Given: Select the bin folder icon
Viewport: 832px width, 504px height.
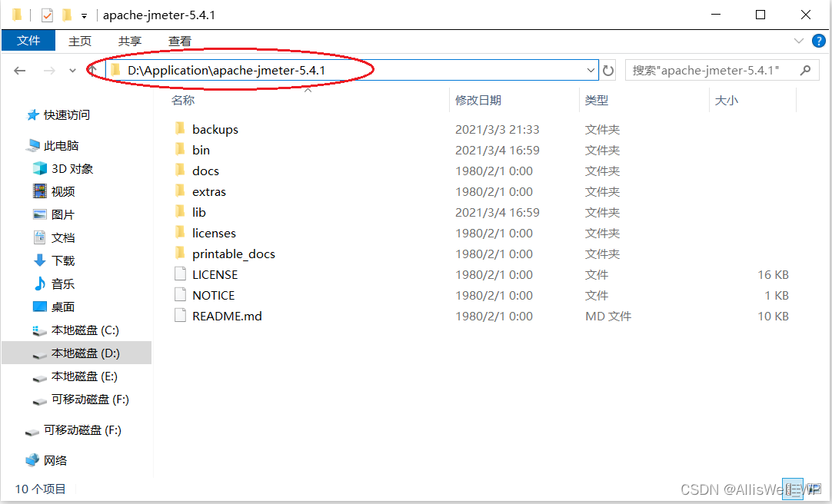Looking at the screenshot, I should (x=181, y=150).
